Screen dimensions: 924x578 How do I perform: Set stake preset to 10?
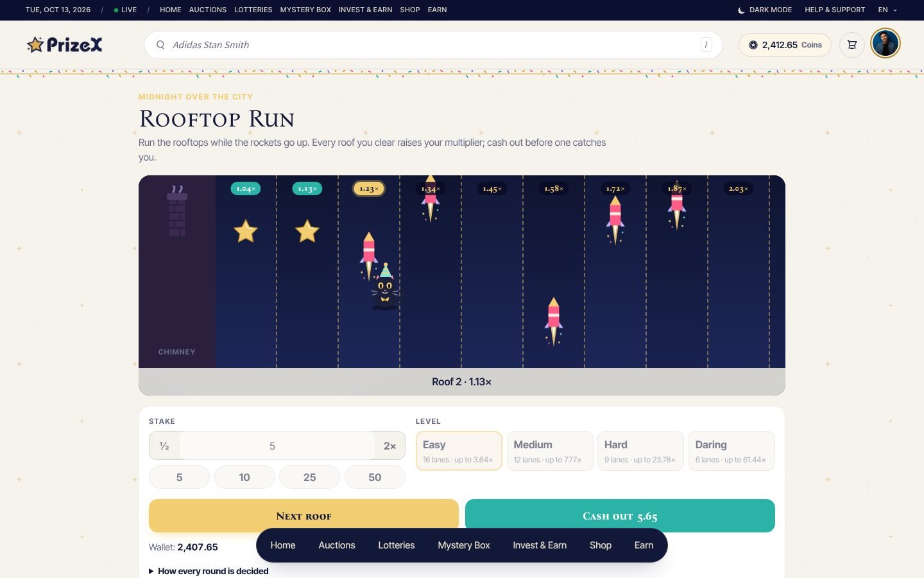(x=244, y=477)
